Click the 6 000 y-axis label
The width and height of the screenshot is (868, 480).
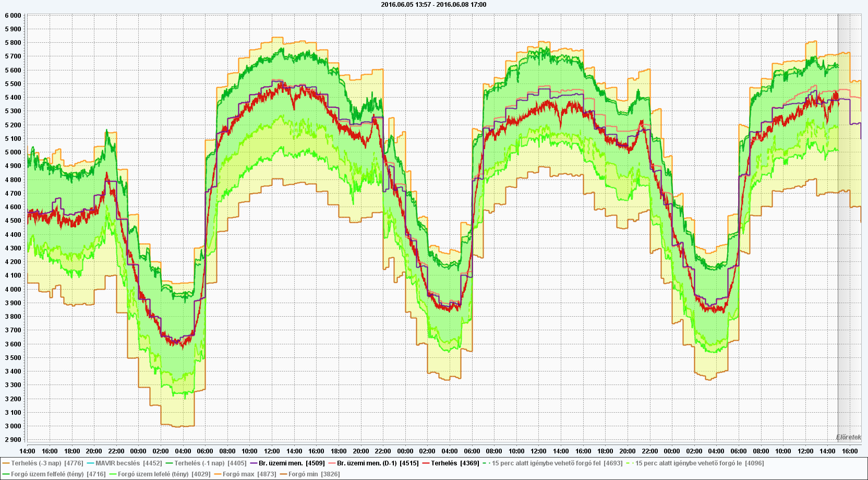(13, 16)
